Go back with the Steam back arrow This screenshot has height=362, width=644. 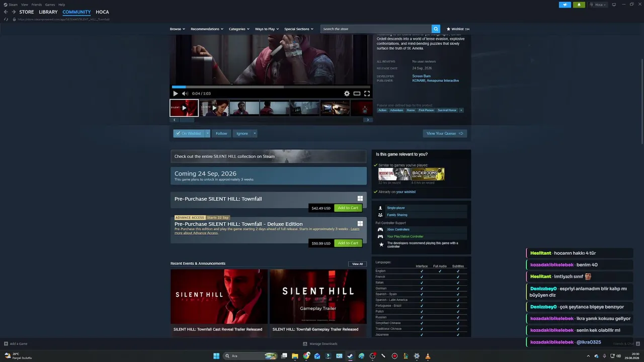pyautogui.click(x=6, y=12)
